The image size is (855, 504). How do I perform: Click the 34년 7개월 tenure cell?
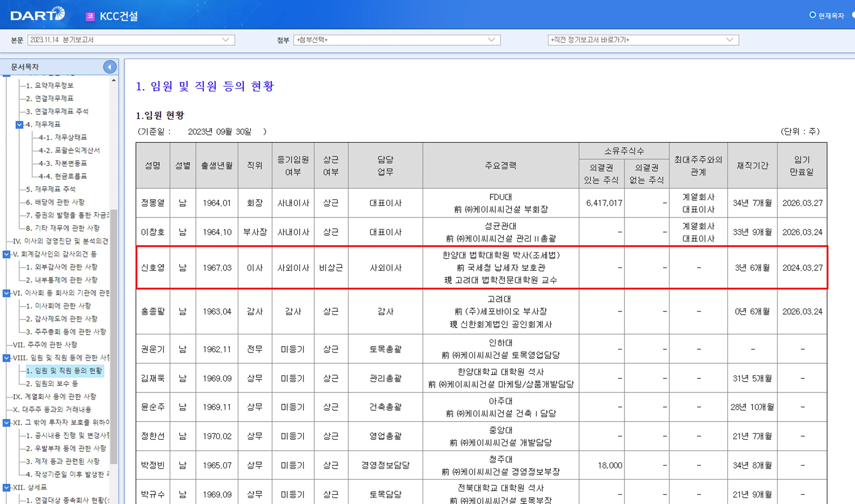(x=752, y=203)
